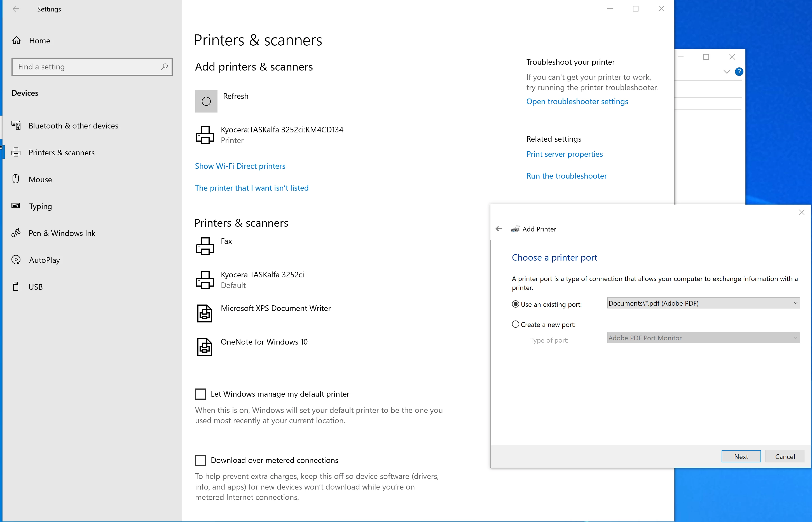
Task: Enable Let Windows manage my default printer
Action: coord(201,394)
